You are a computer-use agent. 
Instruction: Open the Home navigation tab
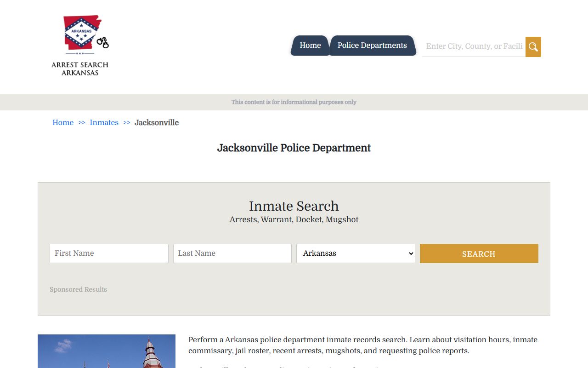pos(310,46)
